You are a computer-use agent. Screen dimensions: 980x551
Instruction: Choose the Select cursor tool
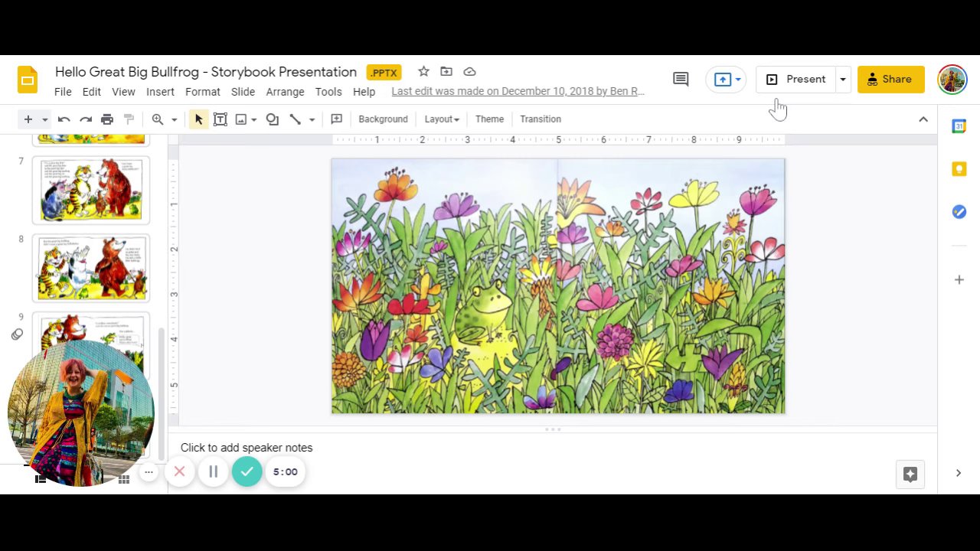coord(198,119)
